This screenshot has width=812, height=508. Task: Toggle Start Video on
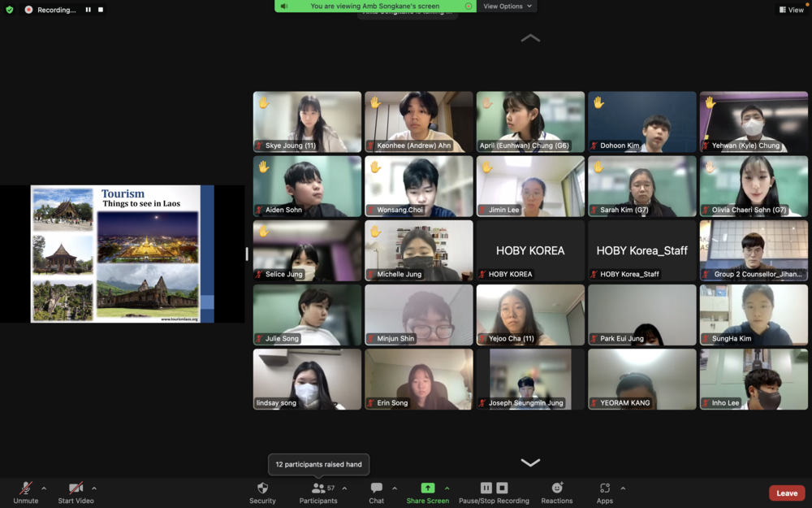point(76,493)
